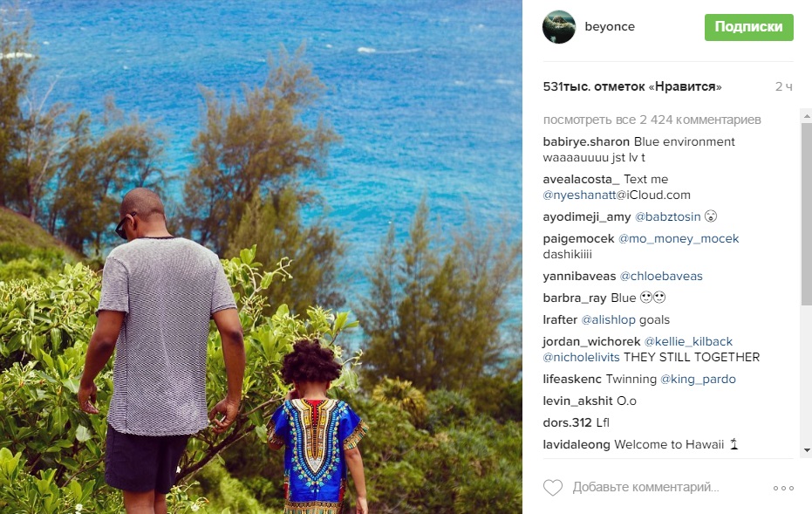Click the 2 ч timestamp

783,86
